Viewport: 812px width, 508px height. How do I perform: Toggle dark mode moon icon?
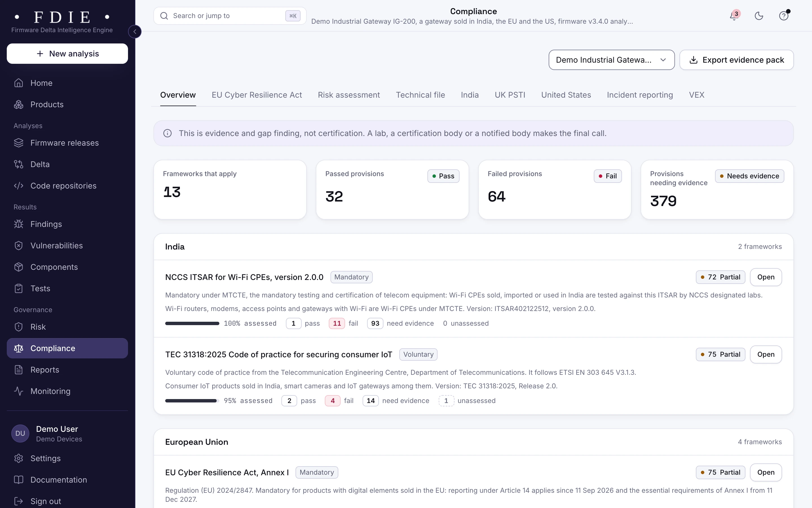pos(759,16)
